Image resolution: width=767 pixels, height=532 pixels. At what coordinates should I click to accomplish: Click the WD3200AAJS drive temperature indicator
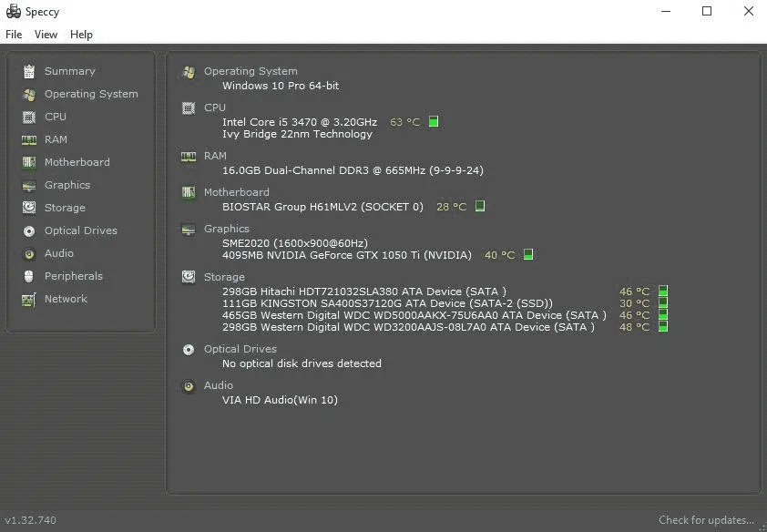[x=663, y=327]
